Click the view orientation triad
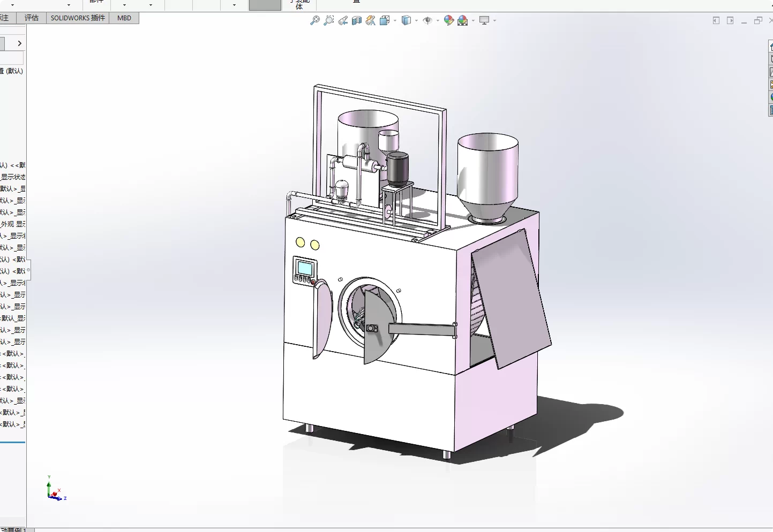Screen dimensions: 773x532 (x=56, y=489)
